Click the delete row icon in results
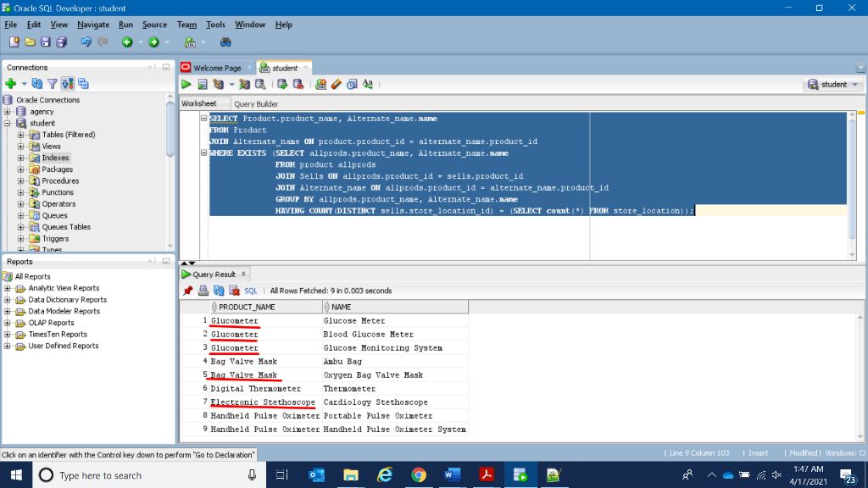868x488 pixels. pos(234,291)
